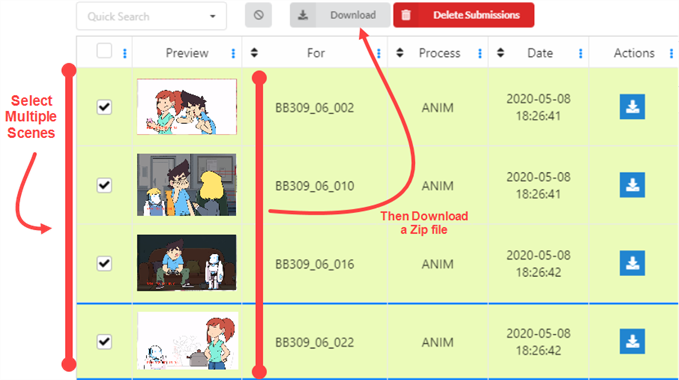The image size is (679, 380).
Task: Sort by the For column arrows
Action: [254, 53]
